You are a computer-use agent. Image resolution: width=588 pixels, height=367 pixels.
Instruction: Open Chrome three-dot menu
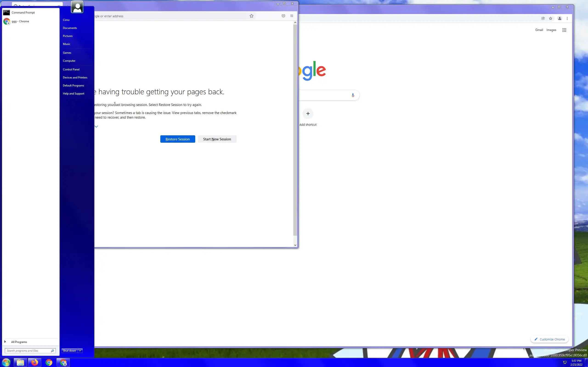[x=567, y=18]
